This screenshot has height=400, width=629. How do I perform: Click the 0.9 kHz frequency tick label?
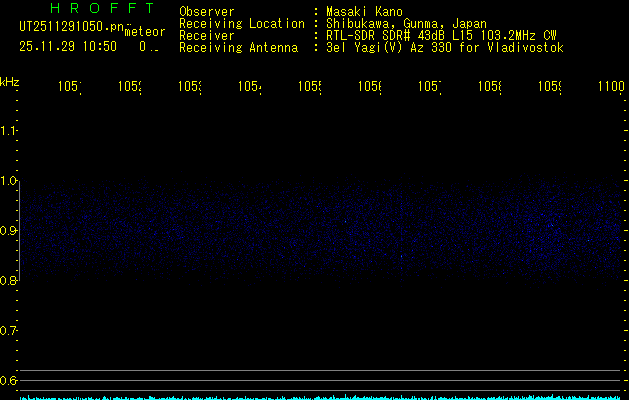9,231
